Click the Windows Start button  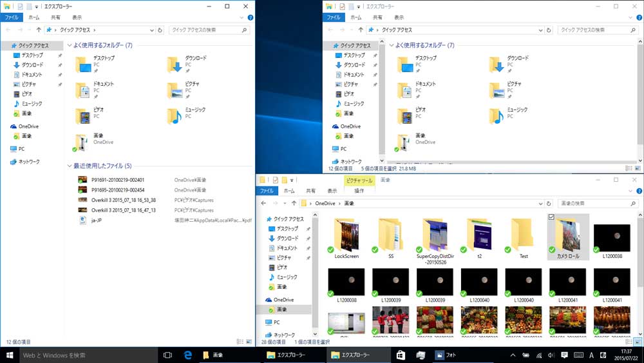point(10,355)
